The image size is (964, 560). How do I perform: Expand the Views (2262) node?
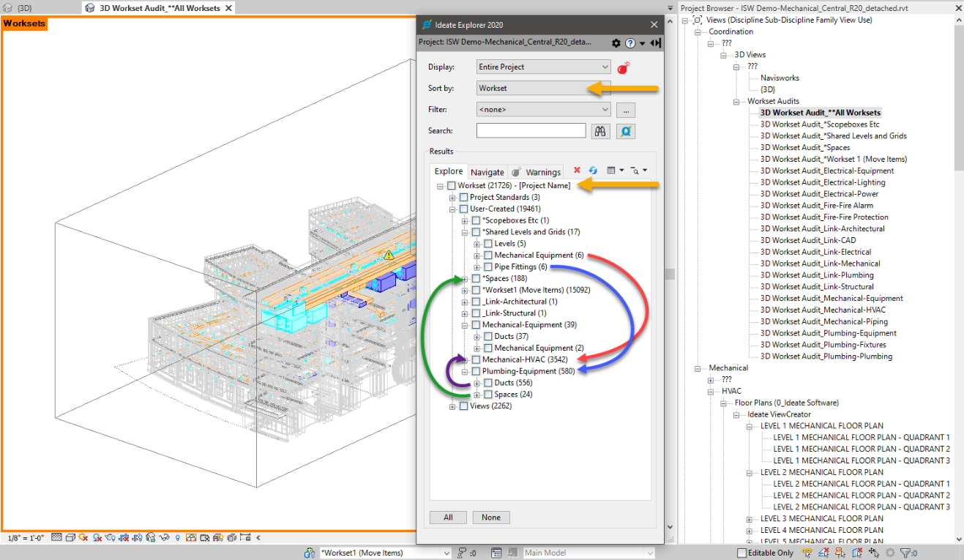click(x=452, y=406)
